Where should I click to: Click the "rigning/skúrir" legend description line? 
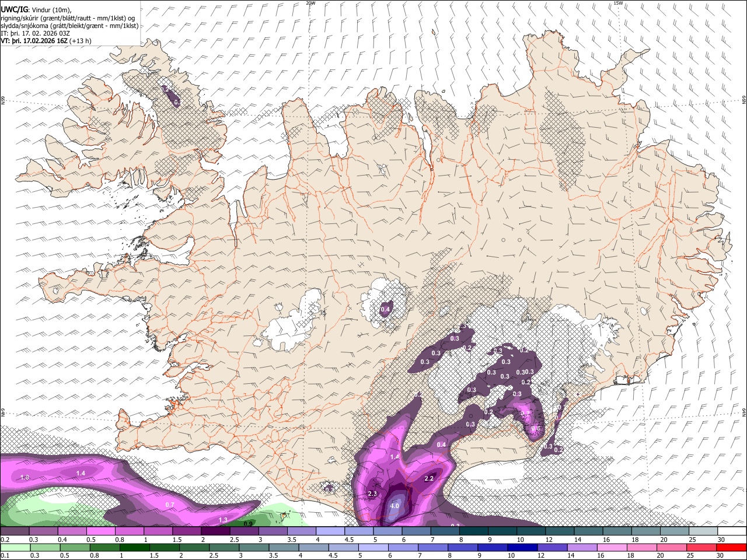point(68,17)
